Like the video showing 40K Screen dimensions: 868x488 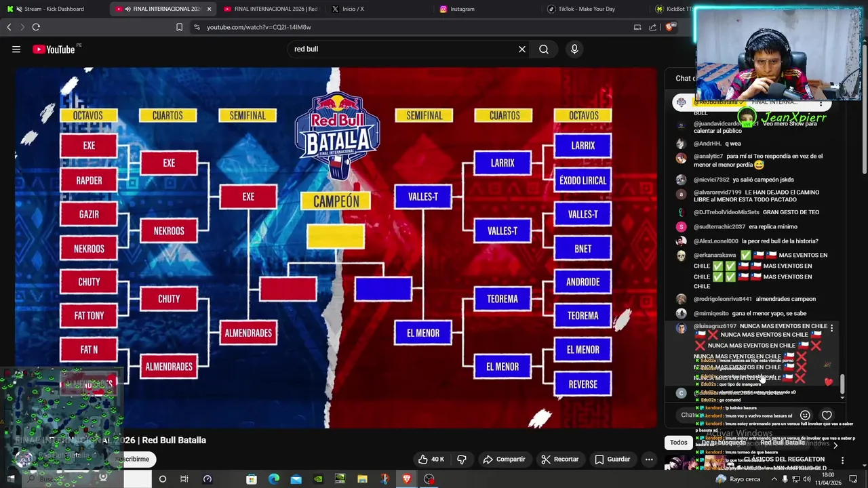tap(431, 459)
